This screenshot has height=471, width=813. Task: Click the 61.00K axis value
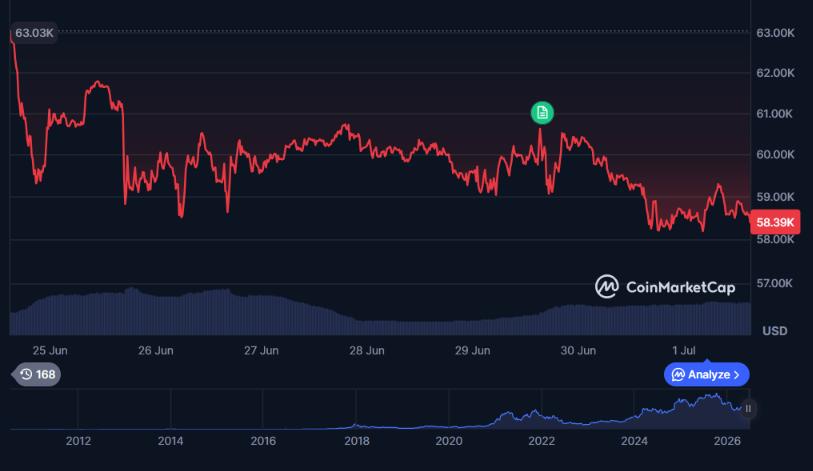coord(774,114)
